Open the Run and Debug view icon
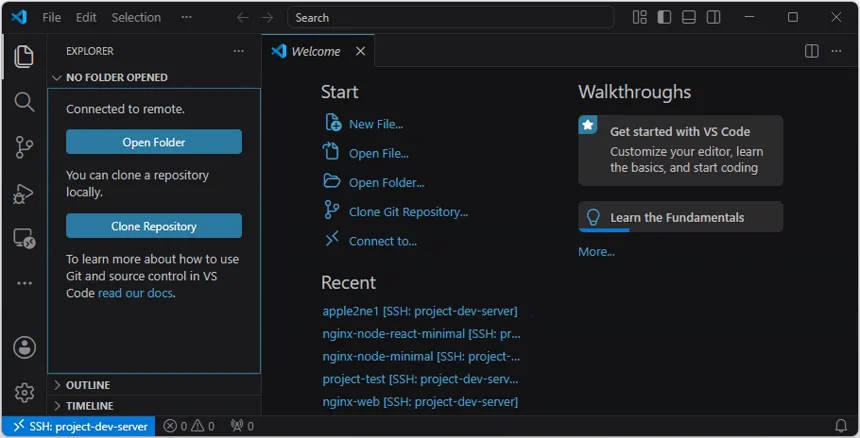 24,194
